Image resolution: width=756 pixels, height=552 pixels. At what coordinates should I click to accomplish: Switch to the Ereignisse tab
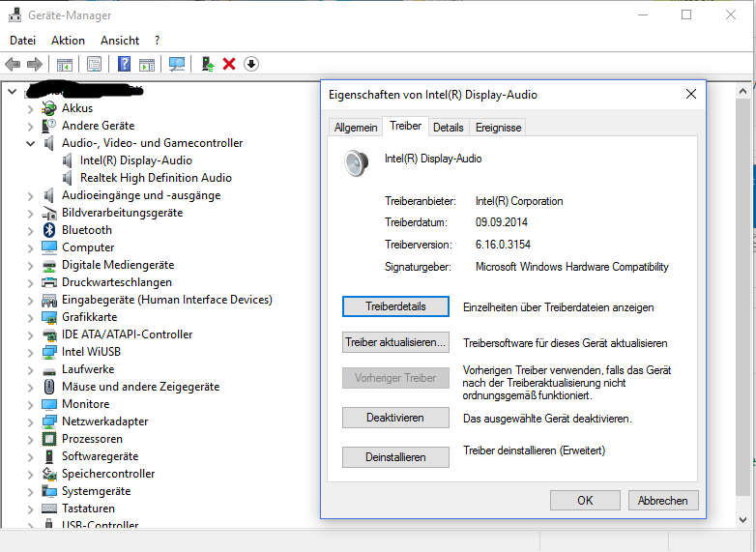tap(498, 128)
